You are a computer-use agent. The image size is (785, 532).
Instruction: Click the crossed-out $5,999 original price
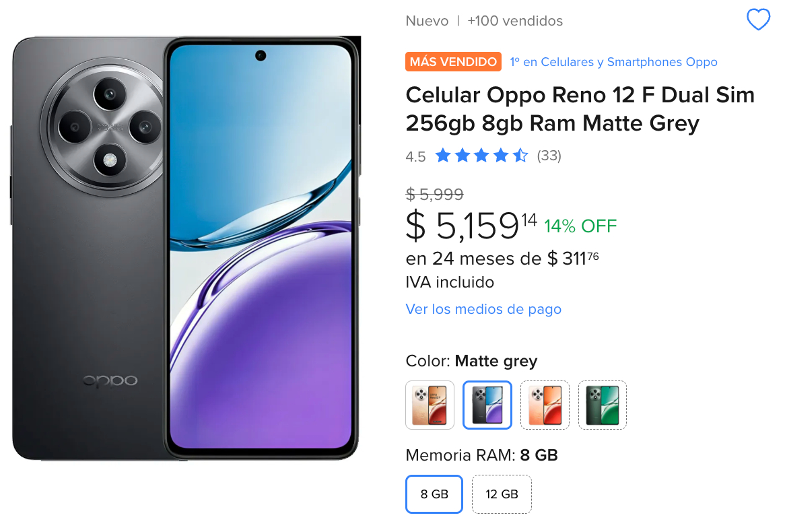pos(434,194)
